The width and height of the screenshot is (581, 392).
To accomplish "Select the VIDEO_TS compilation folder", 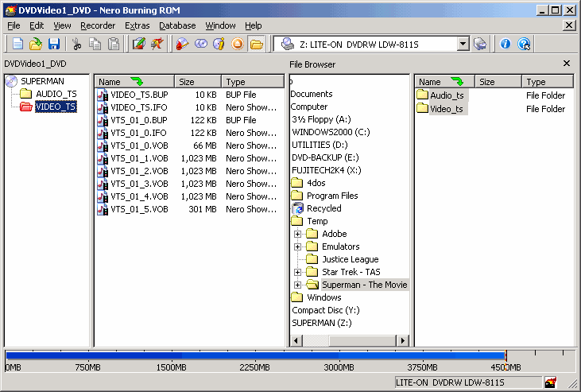I will tap(56, 107).
